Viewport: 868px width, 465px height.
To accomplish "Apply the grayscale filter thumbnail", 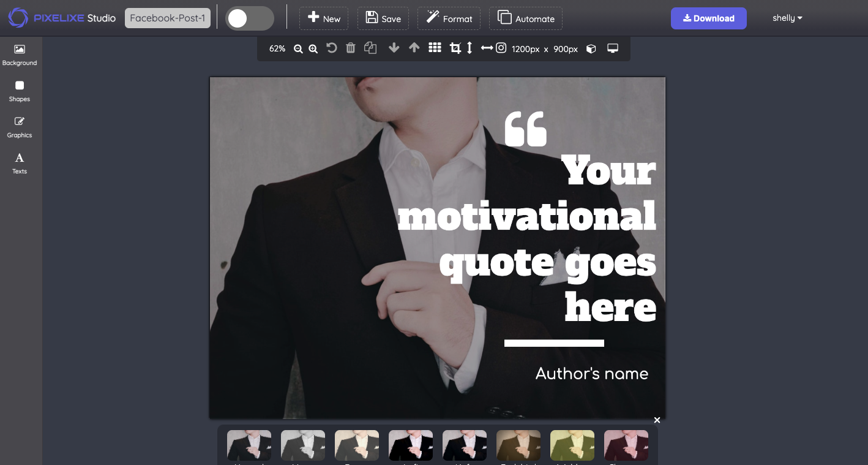I will 303,445.
